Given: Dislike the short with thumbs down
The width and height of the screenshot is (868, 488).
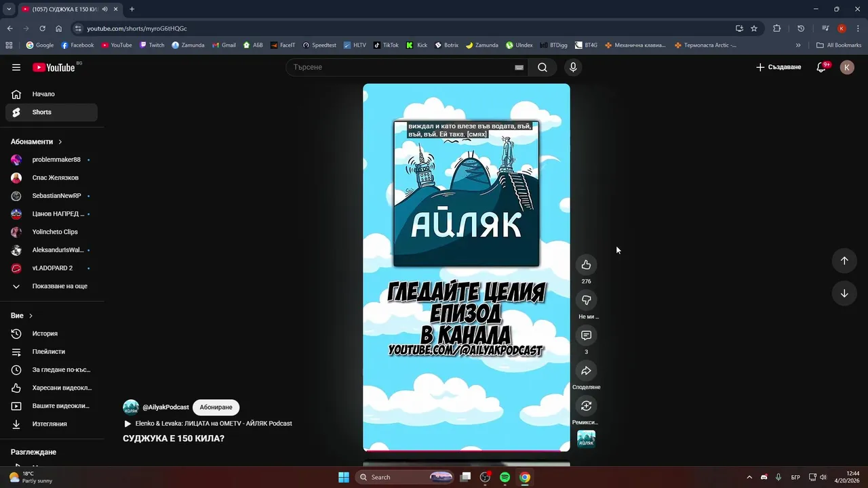Looking at the screenshot, I should (586, 300).
